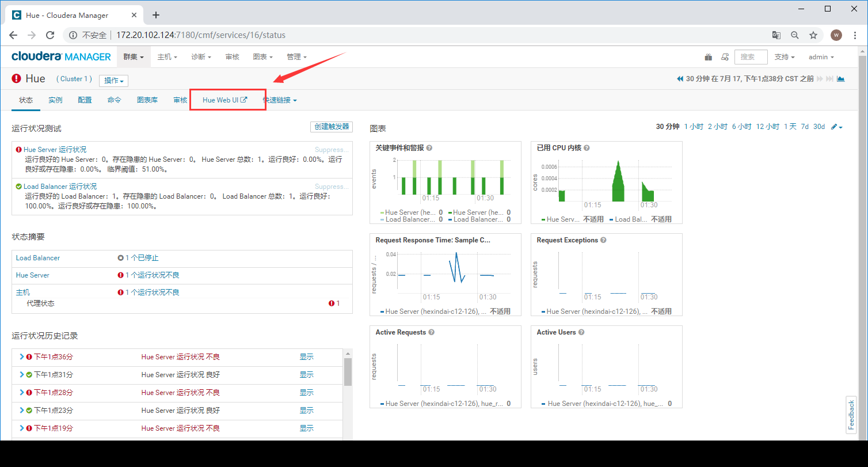Open the running commands icon beside search
Image resolution: width=868 pixels, height=467 pixels.
[725, 57]
